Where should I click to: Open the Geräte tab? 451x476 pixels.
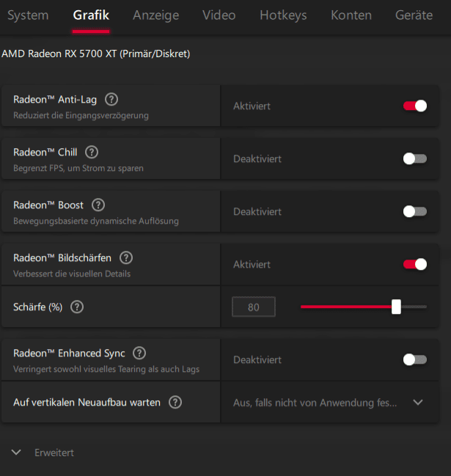pos(414,15)
